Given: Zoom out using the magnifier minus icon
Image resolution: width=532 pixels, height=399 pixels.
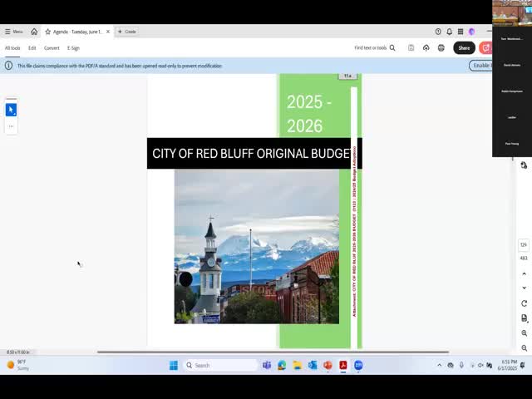Looking at the screenshot, I should pos(524,348).
